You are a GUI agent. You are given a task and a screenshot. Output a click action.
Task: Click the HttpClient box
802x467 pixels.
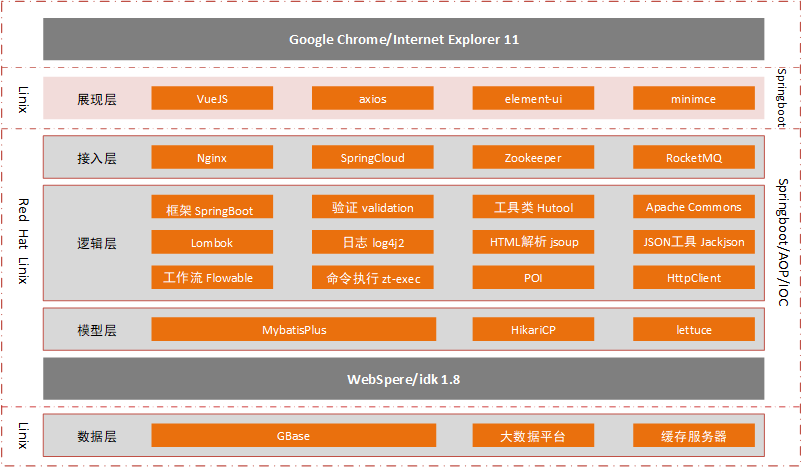pos(694,277)
